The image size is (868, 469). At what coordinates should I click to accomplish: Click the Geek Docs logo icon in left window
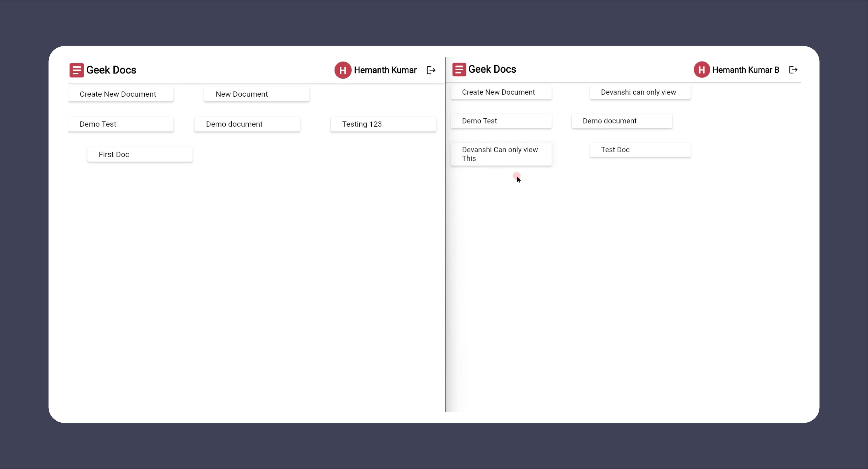(76, 70)
